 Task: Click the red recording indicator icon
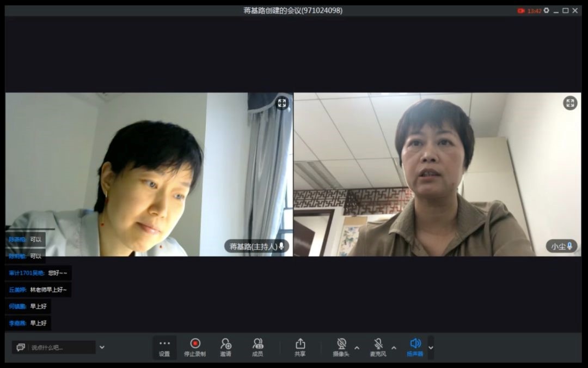pyautogui.click(x=521, y=11)
